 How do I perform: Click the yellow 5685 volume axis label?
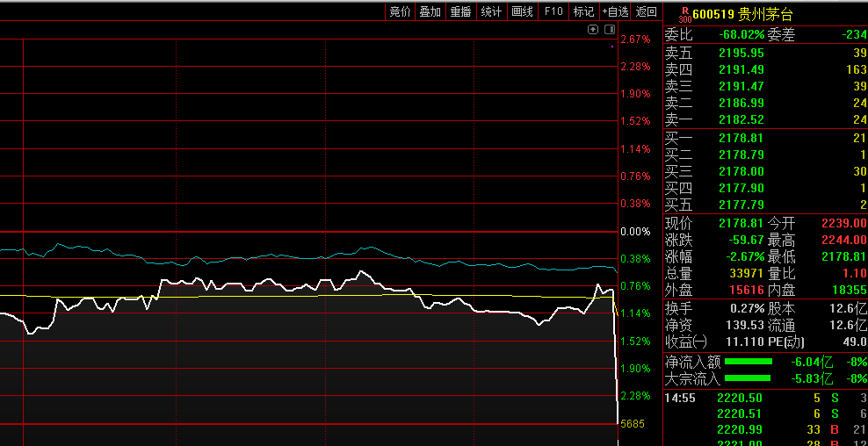point(633,424)
